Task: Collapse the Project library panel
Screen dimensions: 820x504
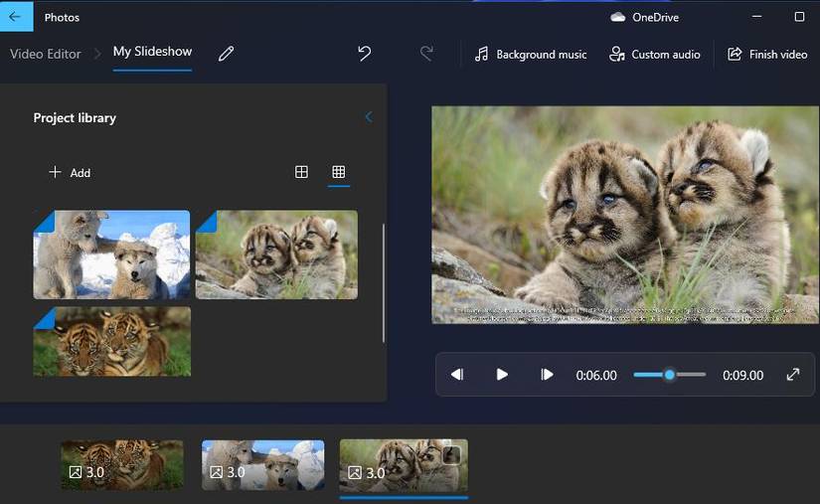Action: pos(369,117)
